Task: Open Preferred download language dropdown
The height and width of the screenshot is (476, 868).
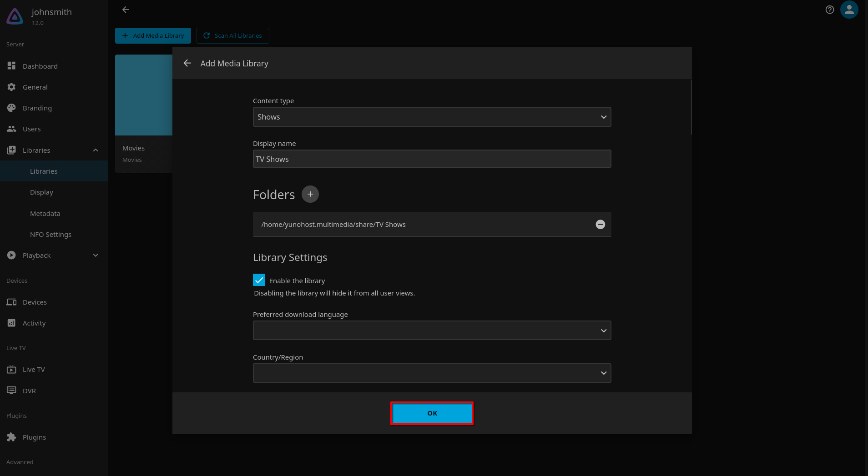Action: click(432, 331)
